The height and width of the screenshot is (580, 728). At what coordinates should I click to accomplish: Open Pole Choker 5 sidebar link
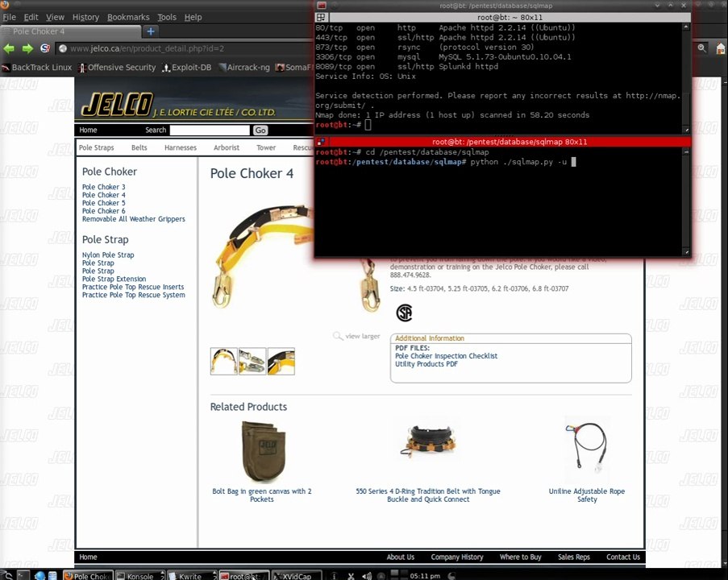[103, 203]
